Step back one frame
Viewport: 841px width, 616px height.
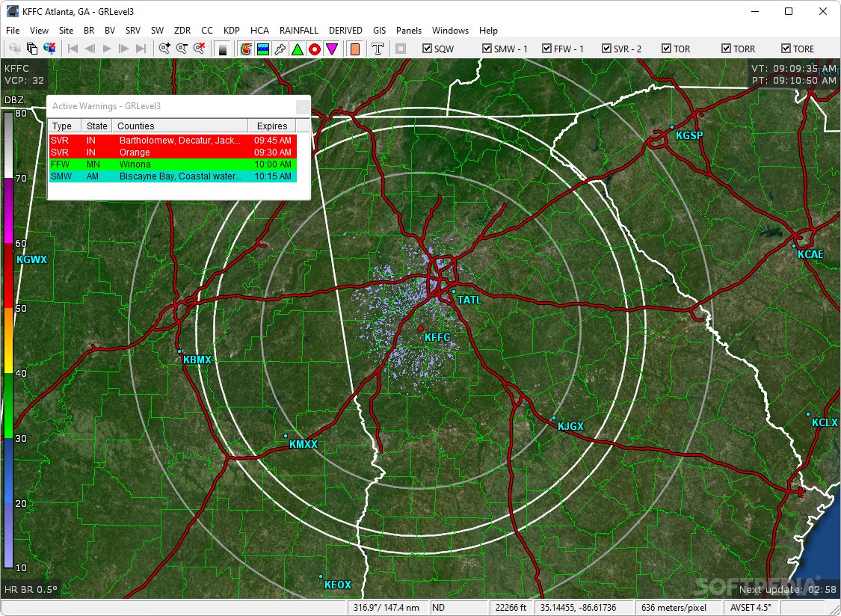(90, 49)
